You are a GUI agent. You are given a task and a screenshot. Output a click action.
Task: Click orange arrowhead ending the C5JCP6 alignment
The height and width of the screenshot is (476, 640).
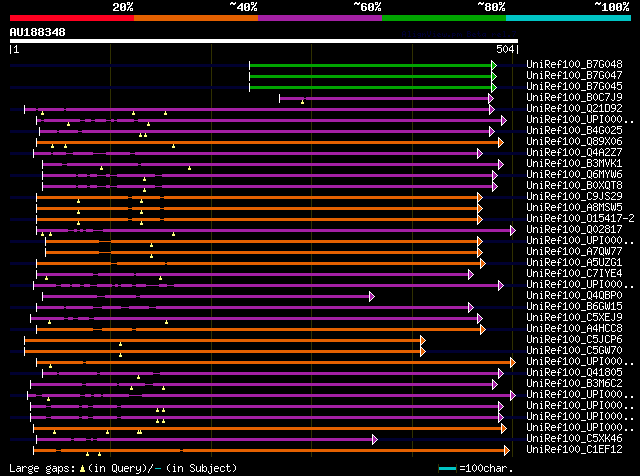423,341
